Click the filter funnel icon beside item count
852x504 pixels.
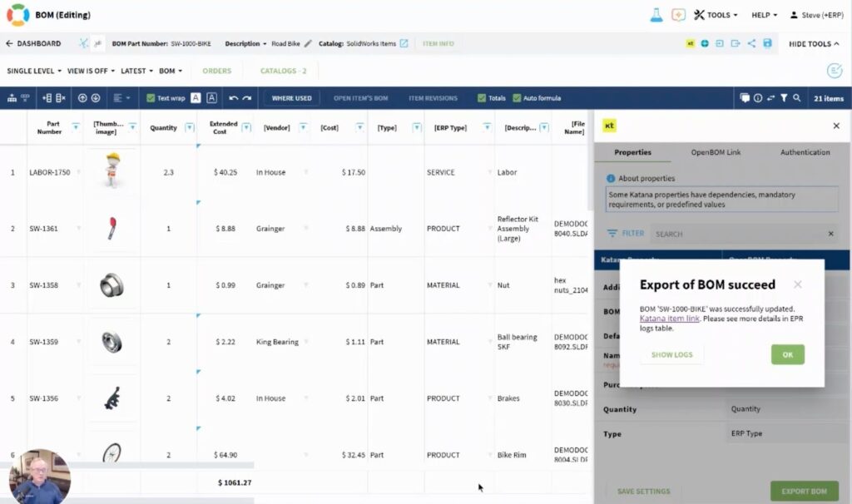click(x=784, y=98)
